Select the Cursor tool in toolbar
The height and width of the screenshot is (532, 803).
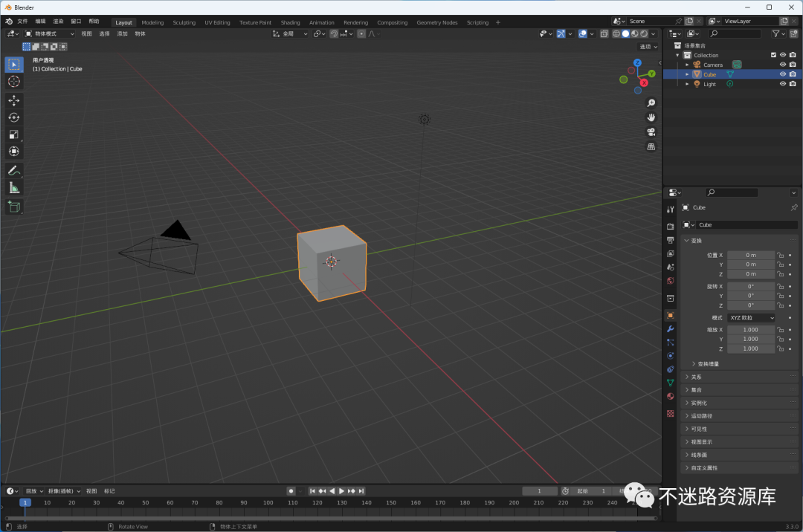pyautogui.click(x=14, y=81)
